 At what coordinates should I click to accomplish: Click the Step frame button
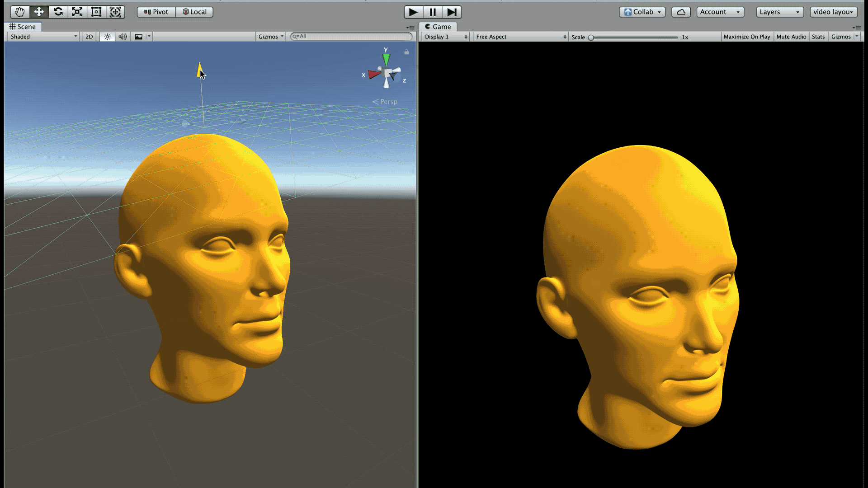pos(452,12)
